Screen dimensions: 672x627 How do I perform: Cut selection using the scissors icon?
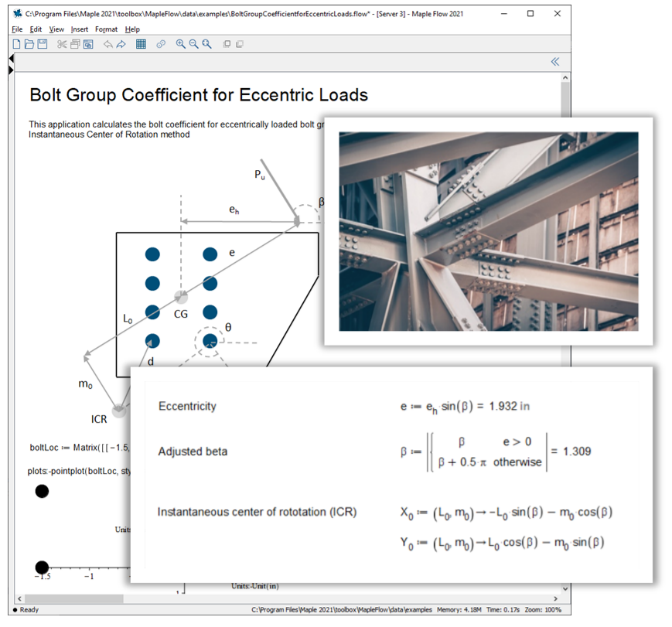pyautogui.click(x=61, y=44)
